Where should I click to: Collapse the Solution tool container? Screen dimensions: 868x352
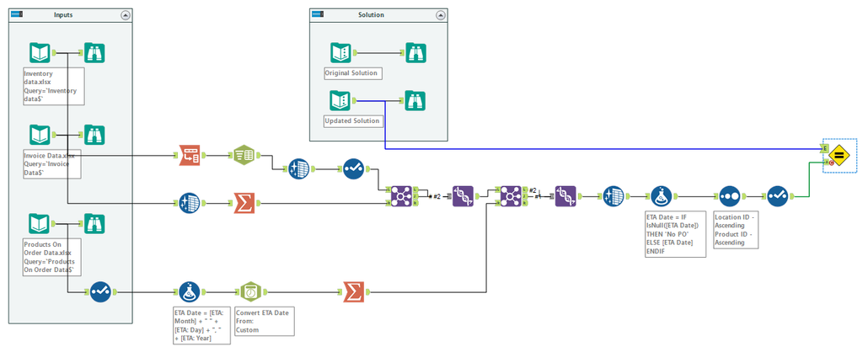pyautogui.click(x=440, y=15)
